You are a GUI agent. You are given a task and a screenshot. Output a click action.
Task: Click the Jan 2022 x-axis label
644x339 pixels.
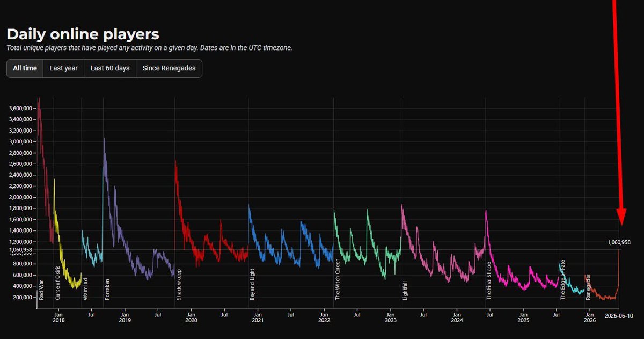coord(324,317)
